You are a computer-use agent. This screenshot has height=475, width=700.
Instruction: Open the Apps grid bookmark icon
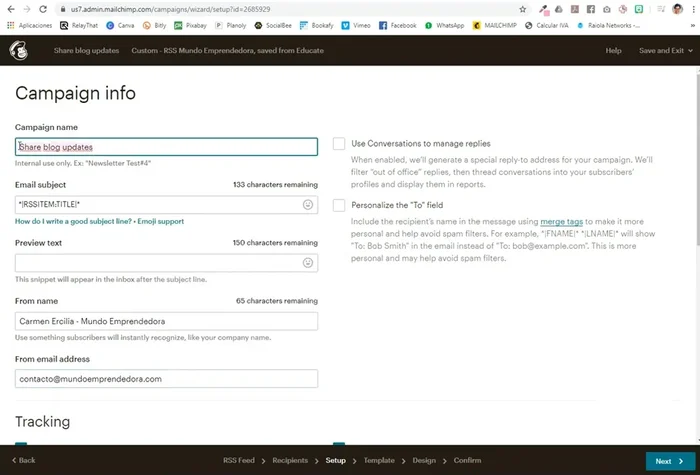tap(11, 25)
